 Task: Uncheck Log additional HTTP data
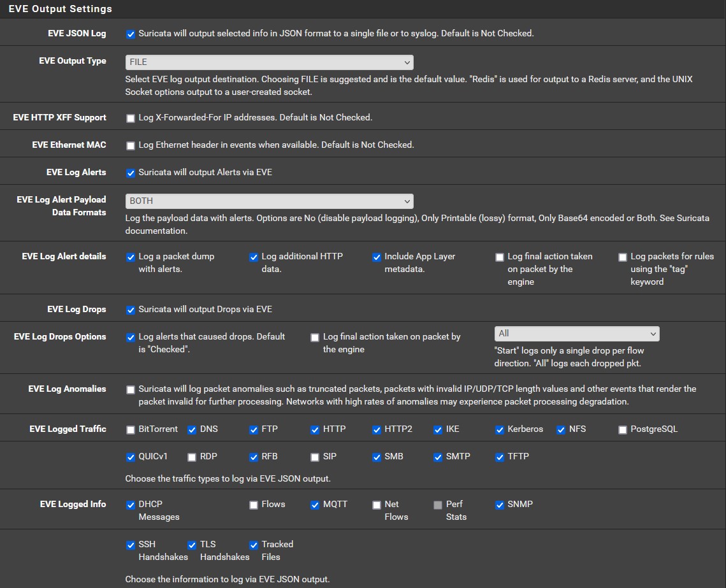[254, 257]
